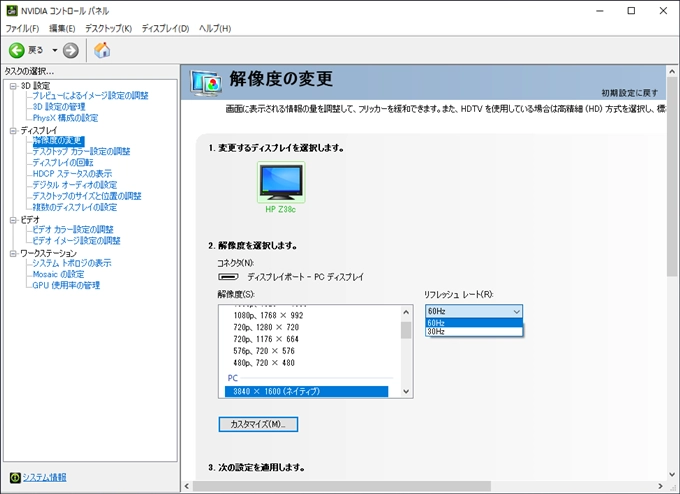Click the NVIDIA logo in title bar
The width and height of the screenshot is (680, 494).
coord(12,10)
